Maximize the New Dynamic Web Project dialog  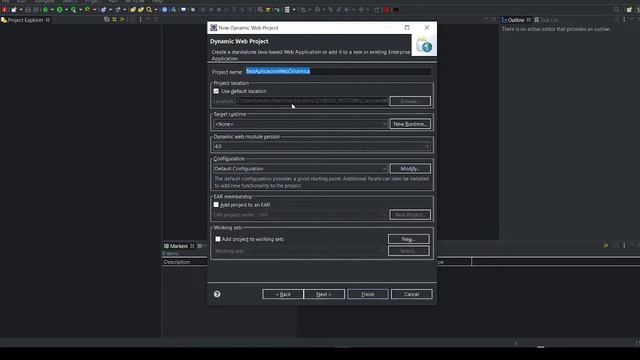coord(407,27)
